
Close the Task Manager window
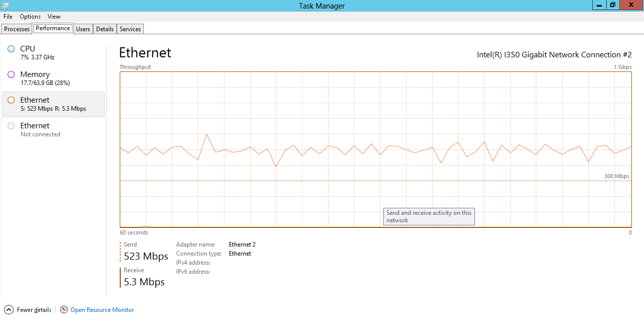(x=630, y=5)
